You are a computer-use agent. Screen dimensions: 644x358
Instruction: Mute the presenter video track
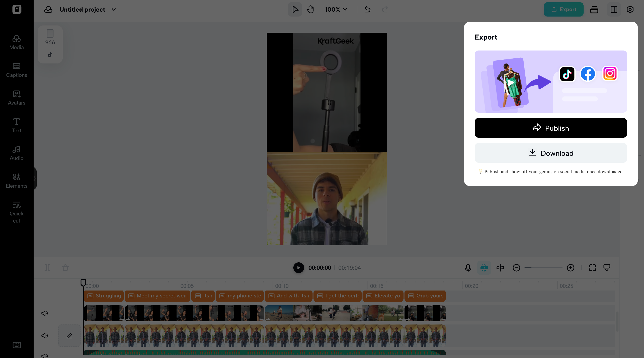pos(45,335)
